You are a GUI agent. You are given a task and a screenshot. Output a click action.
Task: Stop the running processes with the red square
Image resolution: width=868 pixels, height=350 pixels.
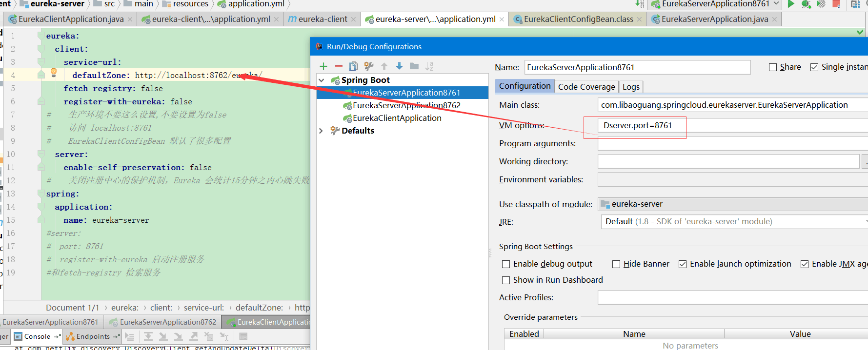pyautogui.click(x=836, y=4)
